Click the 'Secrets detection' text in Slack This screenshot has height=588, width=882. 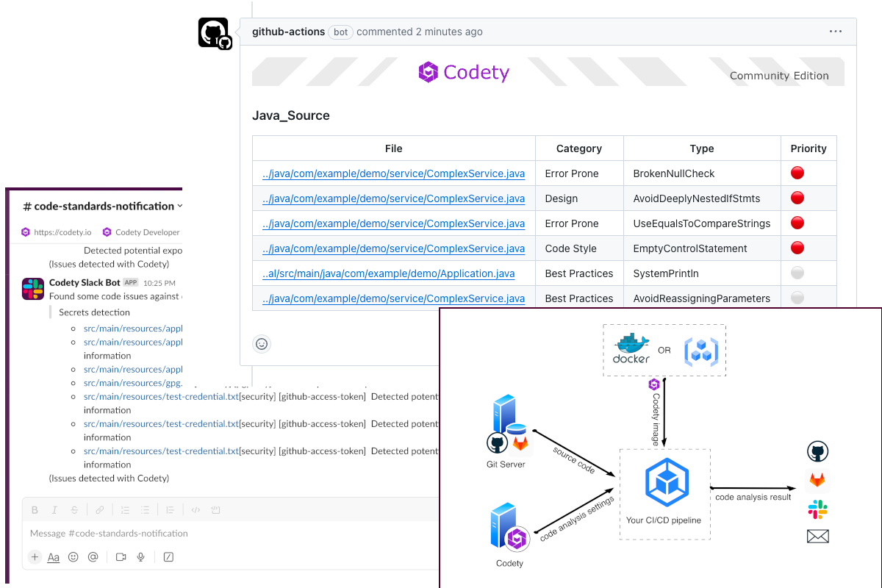[x=95, y=312]
